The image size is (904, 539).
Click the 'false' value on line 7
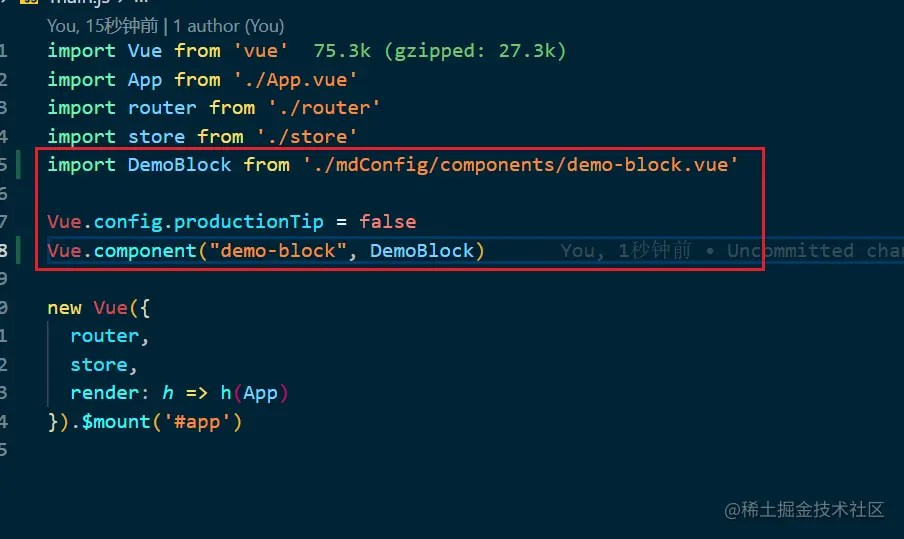(387, 222)
